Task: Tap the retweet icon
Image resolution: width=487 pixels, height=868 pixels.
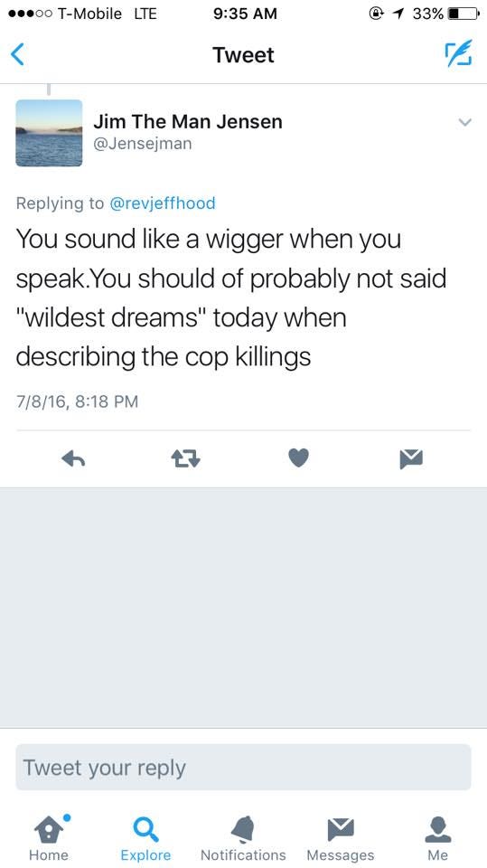Action: [x=185, y=458]
